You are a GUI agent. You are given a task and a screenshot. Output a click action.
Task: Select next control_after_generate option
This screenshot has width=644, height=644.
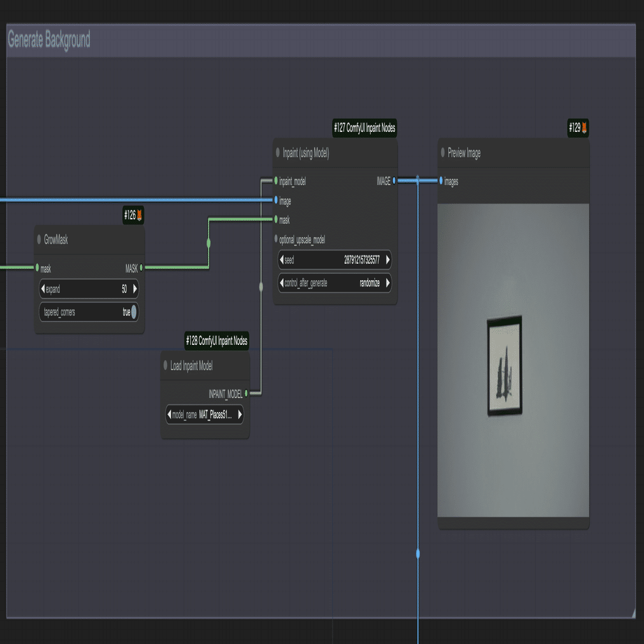(388, 283)
